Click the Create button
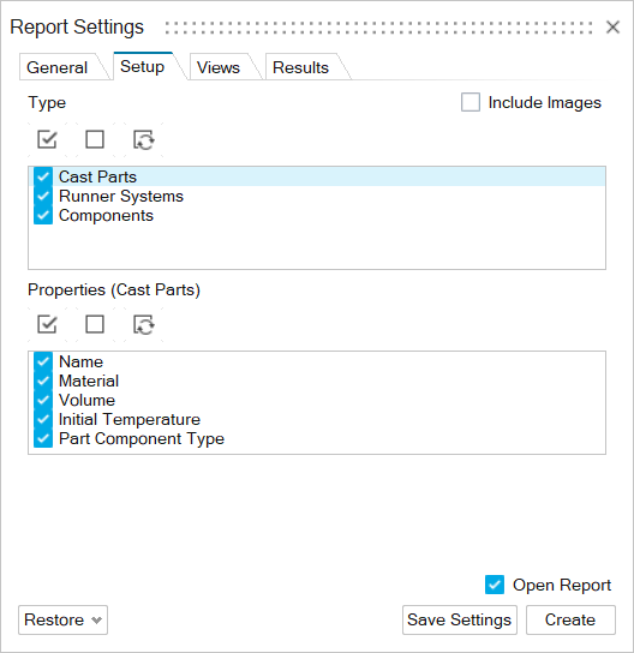Viewport: 634px width, 653px height. [570, 620]
